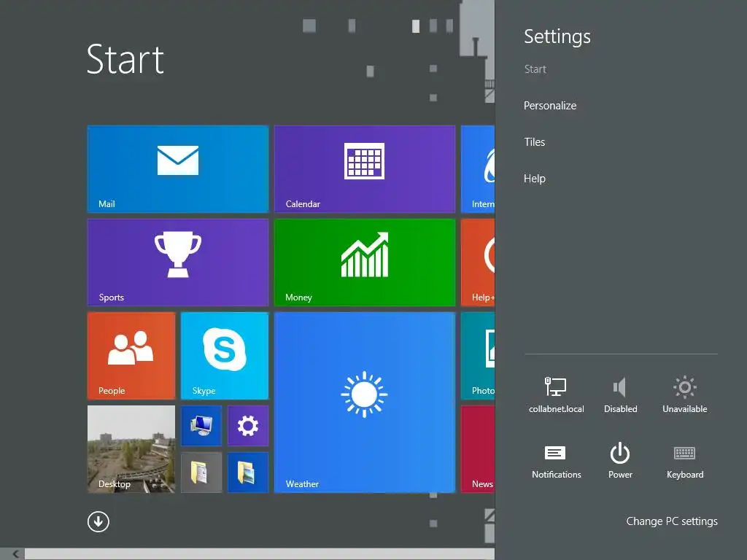The width and height of the screenshot is (747, 560).
Task: Open the Weather tile
Action: pos(365,402)
